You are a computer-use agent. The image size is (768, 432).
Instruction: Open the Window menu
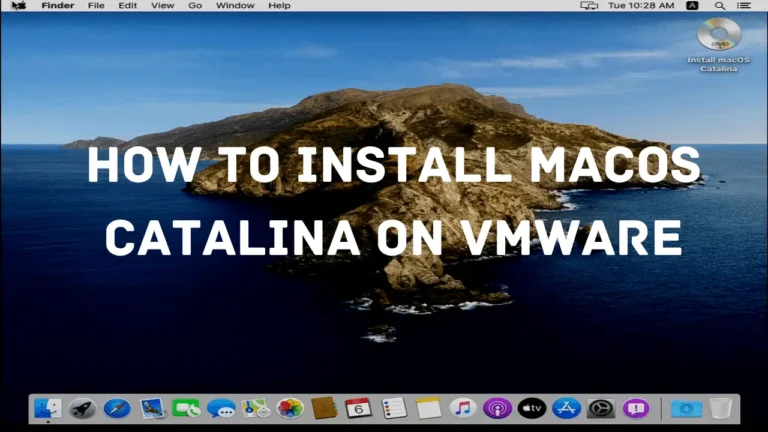coord(235,6)
